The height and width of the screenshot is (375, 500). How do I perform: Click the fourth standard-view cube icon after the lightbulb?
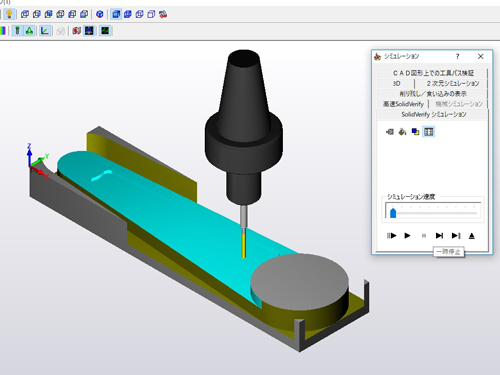[60, 14]
